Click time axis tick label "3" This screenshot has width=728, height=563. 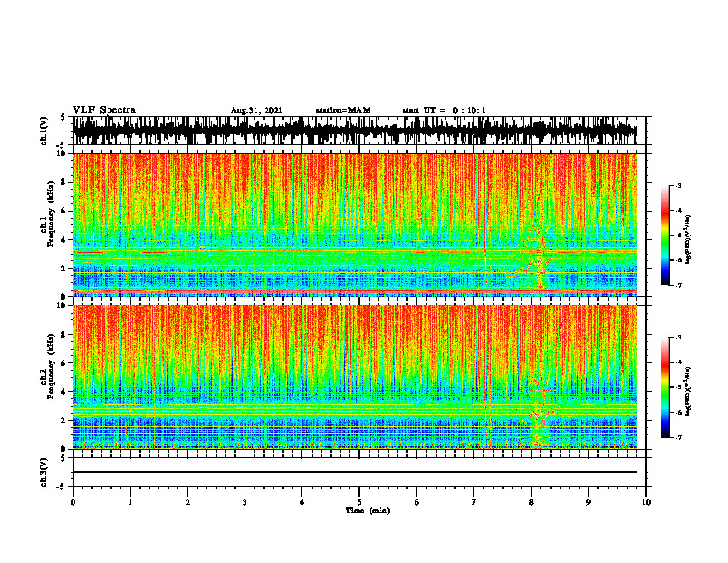click(245, 502)
